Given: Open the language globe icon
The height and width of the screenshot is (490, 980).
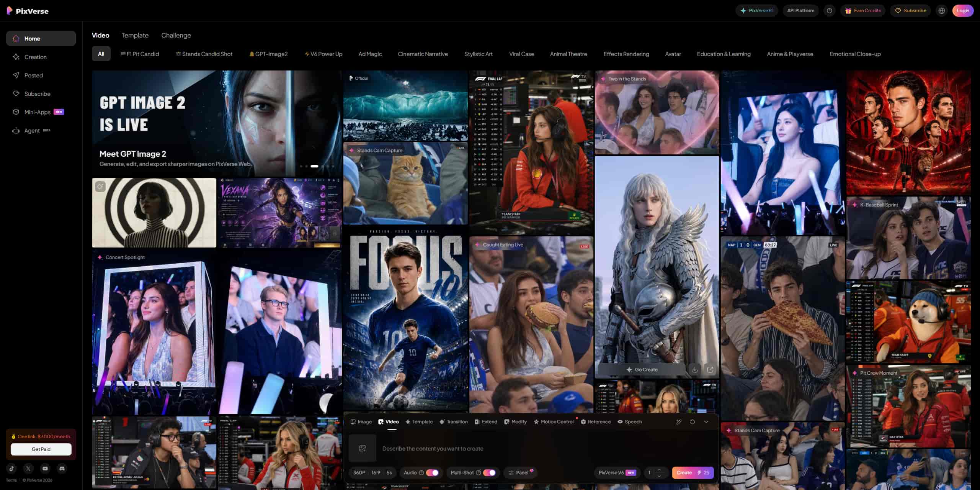Looking at the screenshot, I should [x=942, y=11].
